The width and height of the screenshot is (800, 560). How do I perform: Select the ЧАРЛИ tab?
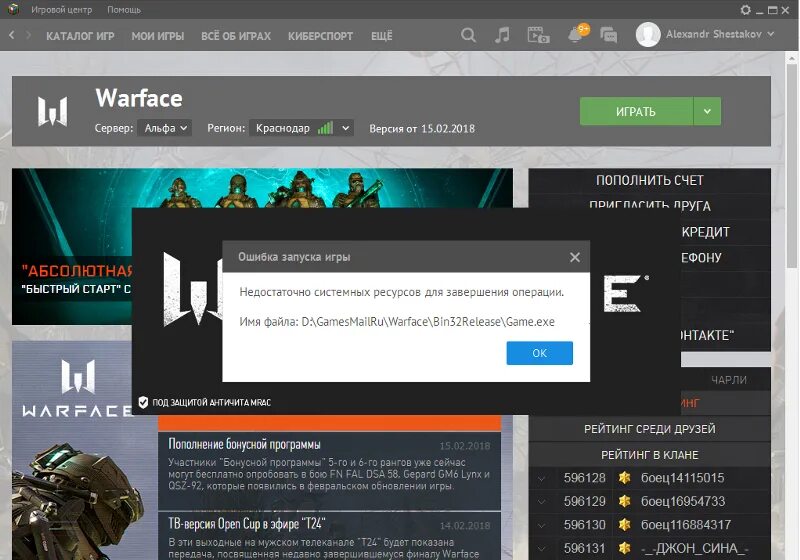tap(729, 379)
